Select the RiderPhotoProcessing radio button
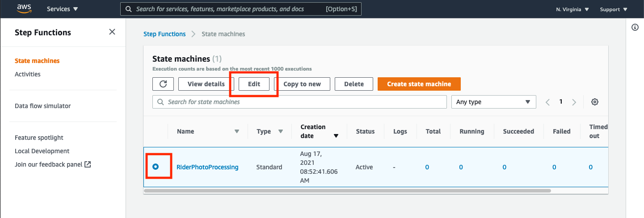This screenshot has height=218, width=644. click(156, 167)
